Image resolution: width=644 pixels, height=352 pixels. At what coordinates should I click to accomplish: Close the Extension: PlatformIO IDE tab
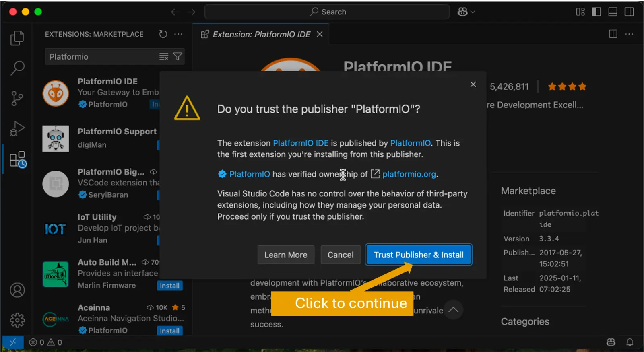pyautogui.click(x=320, y=34)
